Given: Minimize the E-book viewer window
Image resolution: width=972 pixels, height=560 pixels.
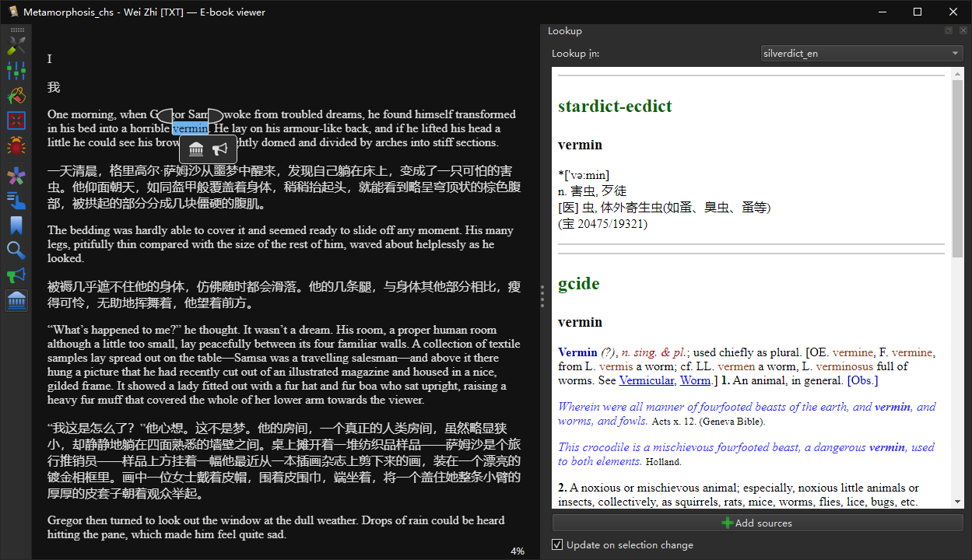Looking at the screenshot, I should pos(882,12).
